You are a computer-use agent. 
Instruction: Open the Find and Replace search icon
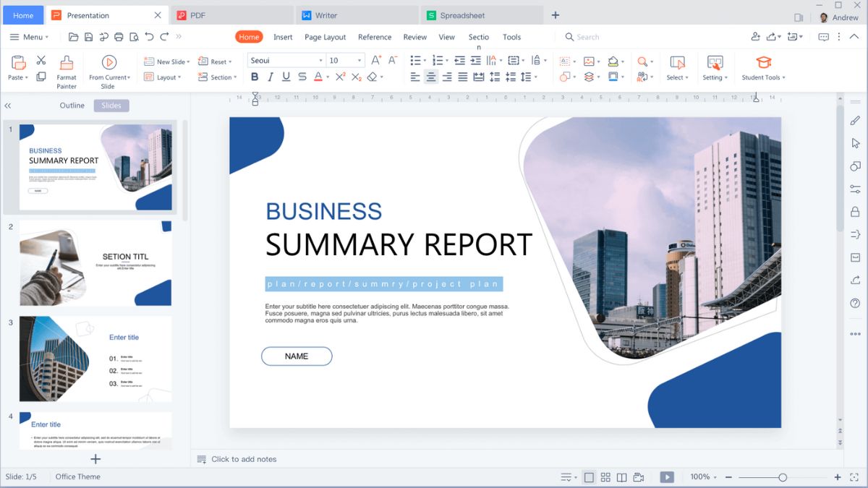coord(643,61)
